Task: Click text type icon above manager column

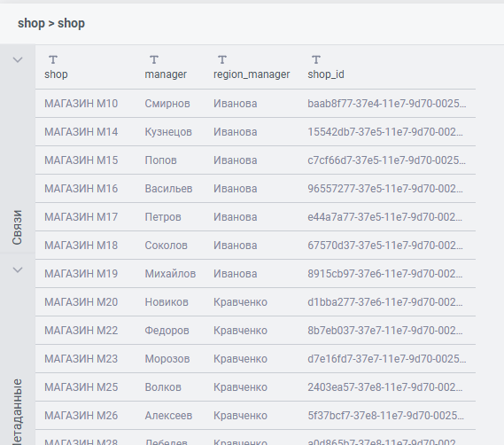Action: (x=154, y=60)
